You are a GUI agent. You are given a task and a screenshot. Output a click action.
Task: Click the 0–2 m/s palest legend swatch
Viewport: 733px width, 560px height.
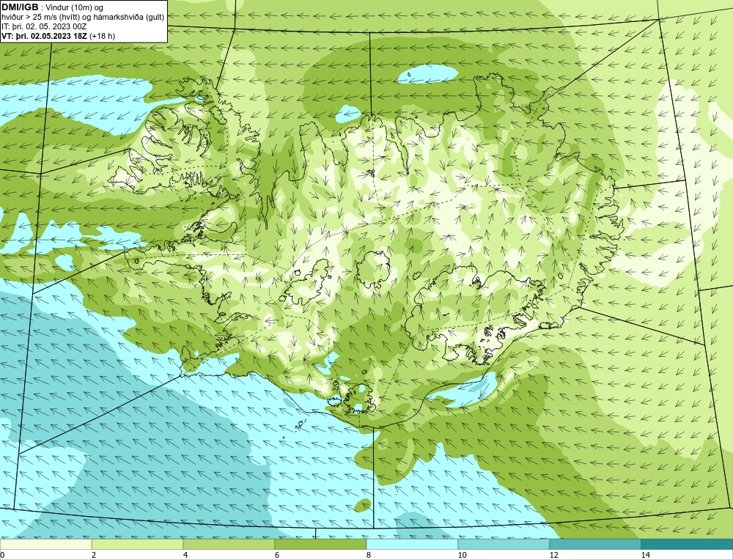(45, 544)
